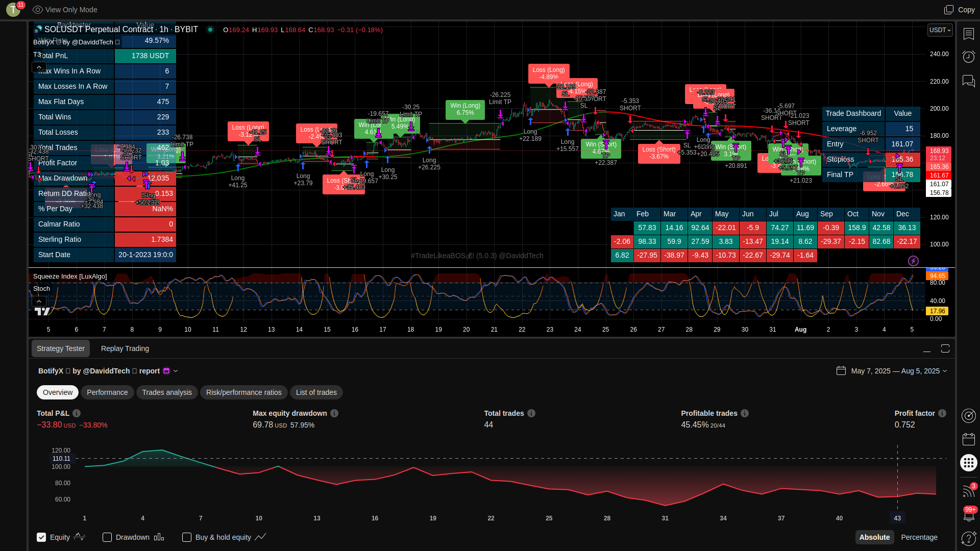Image resolution: width=980 pixels, height=551 pixels.
Task: Click the user avatar with 11 badge
Action: pos(14,9)
